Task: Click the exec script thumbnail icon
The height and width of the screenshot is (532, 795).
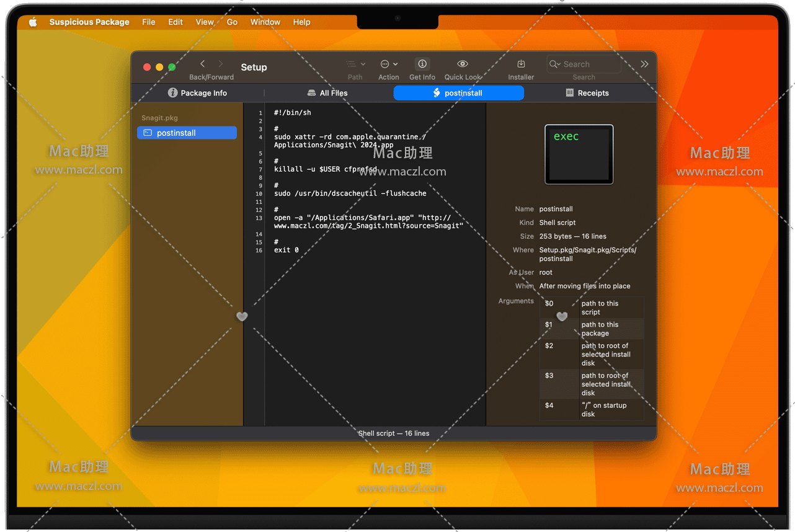Action: pyautogui.click(x=579, y=154)
